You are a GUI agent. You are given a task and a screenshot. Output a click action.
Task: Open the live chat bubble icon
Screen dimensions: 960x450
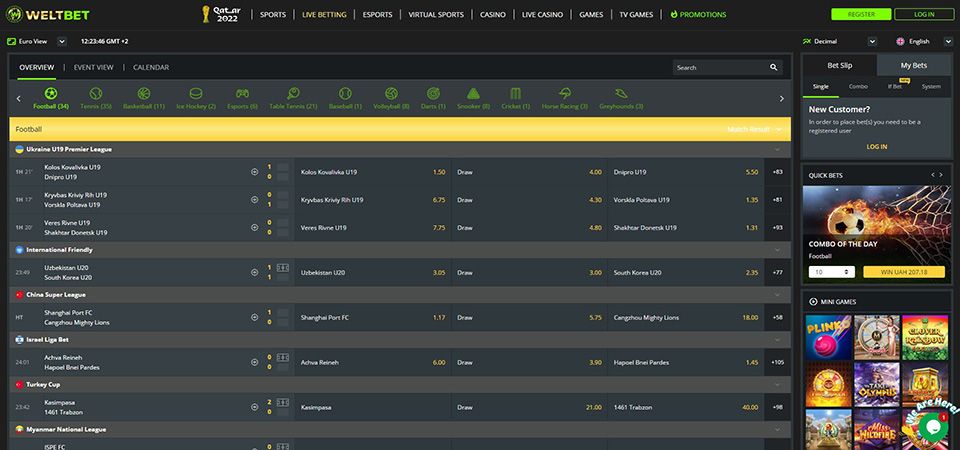coord(933,427)
